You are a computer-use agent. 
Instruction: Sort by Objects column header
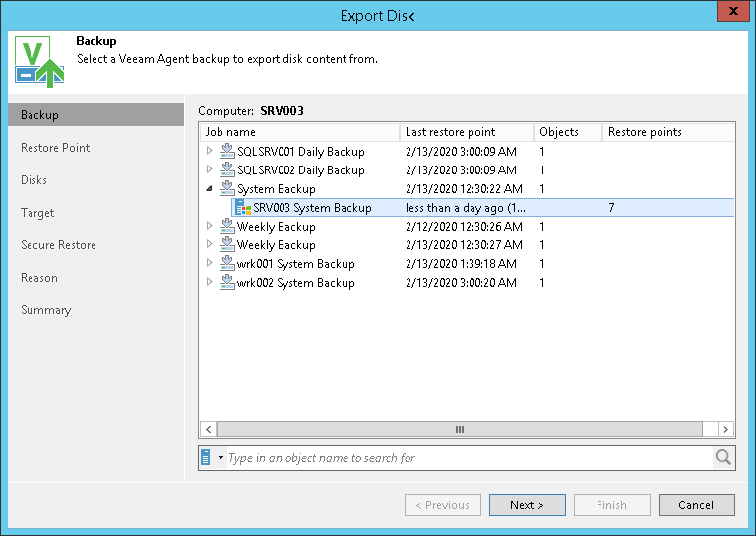(567, 132)
